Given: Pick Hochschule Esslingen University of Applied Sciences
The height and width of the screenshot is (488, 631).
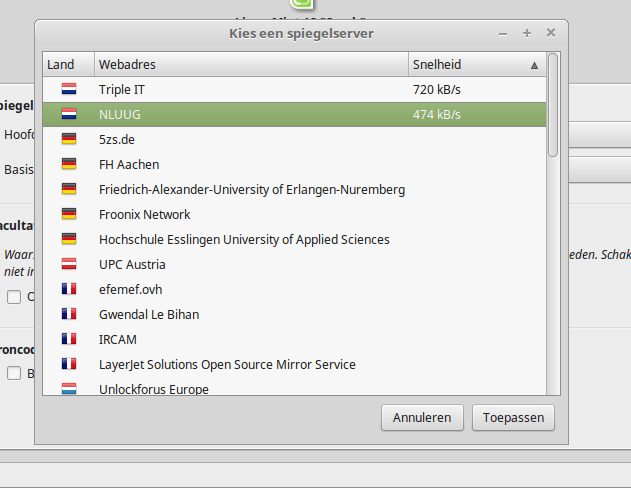Looking at the screenshot, I should tap(294, 239).
